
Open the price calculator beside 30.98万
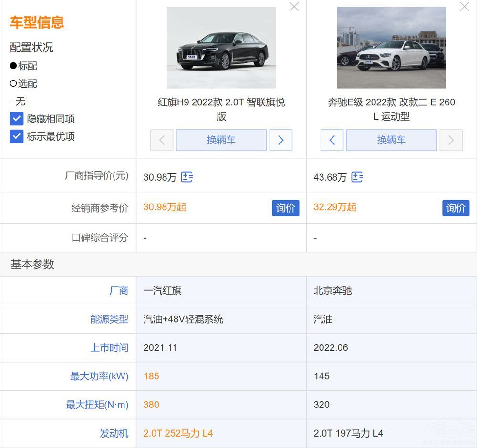[187, 177]
